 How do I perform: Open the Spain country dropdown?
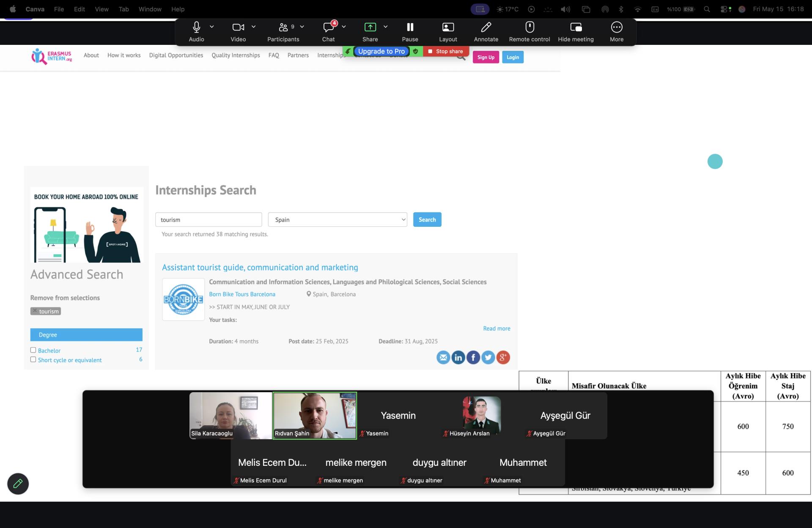pyautogui.click(x=337, y=220)
